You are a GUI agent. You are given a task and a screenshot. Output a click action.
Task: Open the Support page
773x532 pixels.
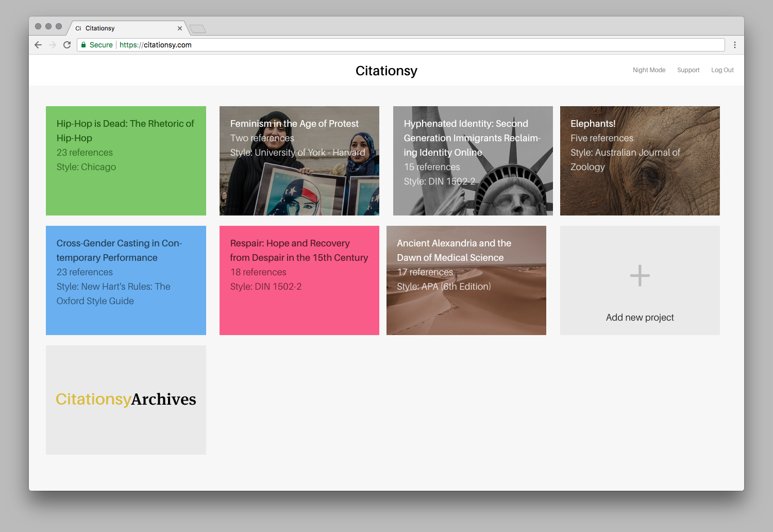(x=688, y=70)
